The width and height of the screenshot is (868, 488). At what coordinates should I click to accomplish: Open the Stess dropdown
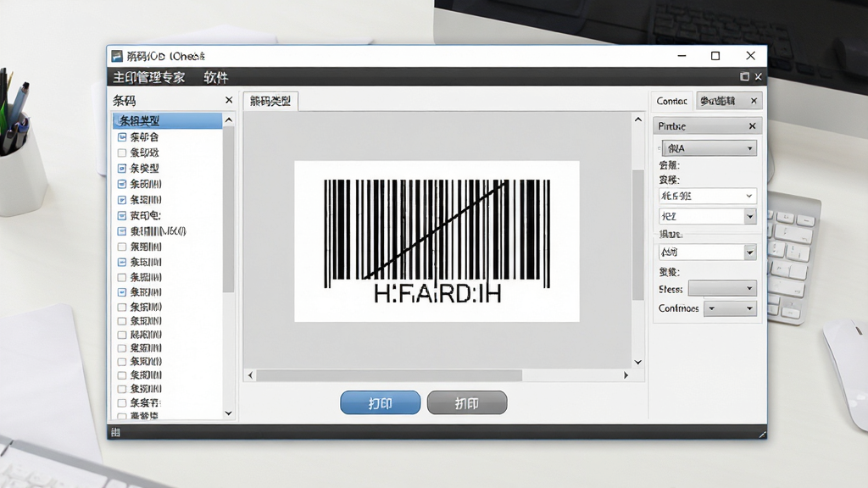pos(722,288)
